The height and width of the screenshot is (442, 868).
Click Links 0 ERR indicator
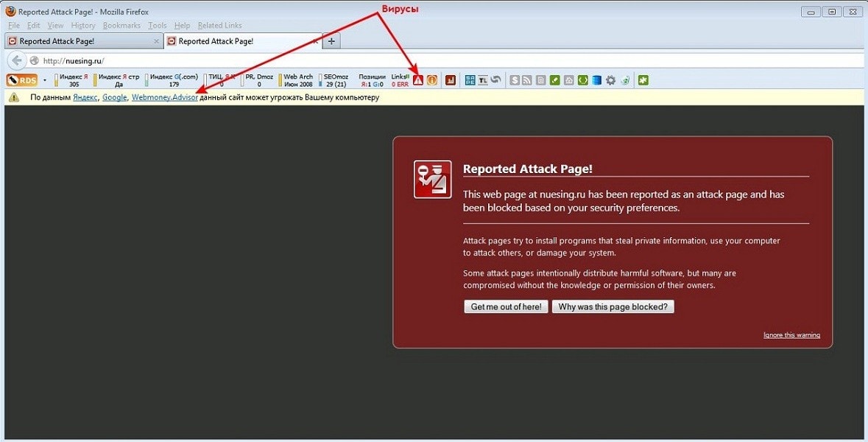coord(400,80)
